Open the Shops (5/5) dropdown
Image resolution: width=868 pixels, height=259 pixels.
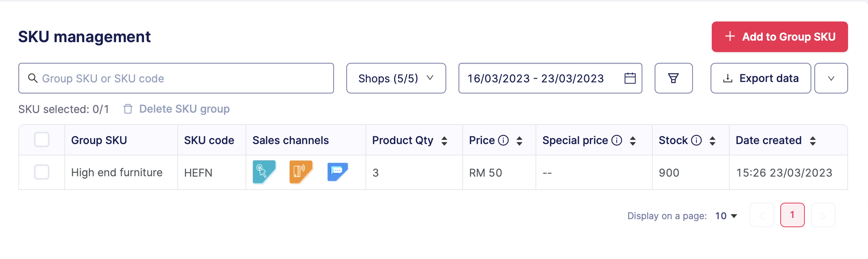396,78
